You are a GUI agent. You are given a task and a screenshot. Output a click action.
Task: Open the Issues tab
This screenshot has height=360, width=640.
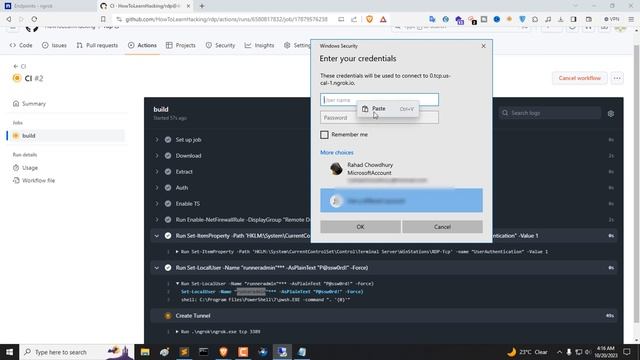coord(54,45)
